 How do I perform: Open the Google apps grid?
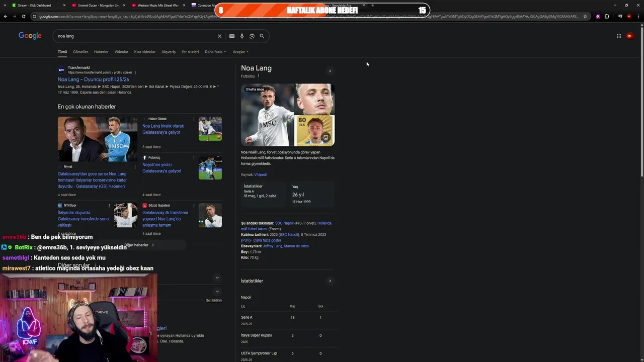[x=619, y=36]
